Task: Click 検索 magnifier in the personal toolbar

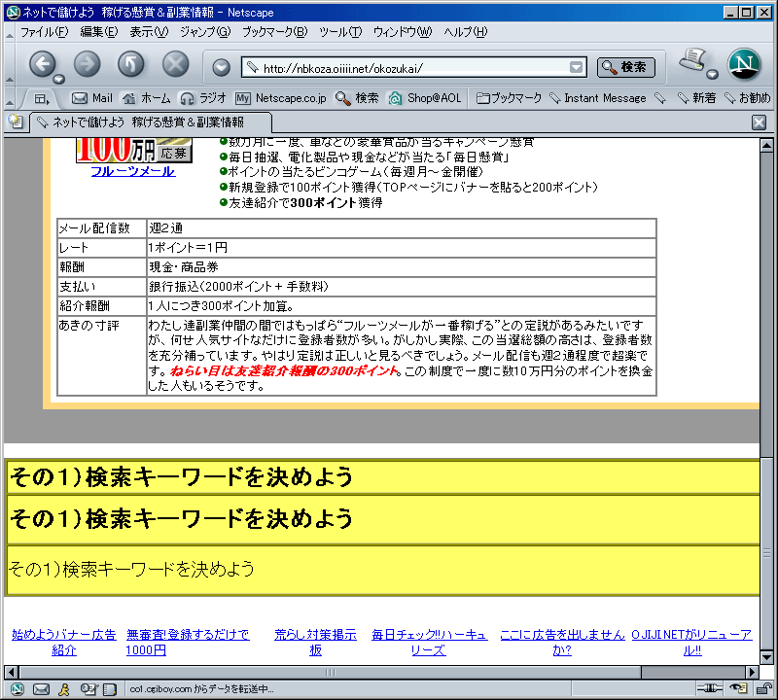Action: coord(357,98)
